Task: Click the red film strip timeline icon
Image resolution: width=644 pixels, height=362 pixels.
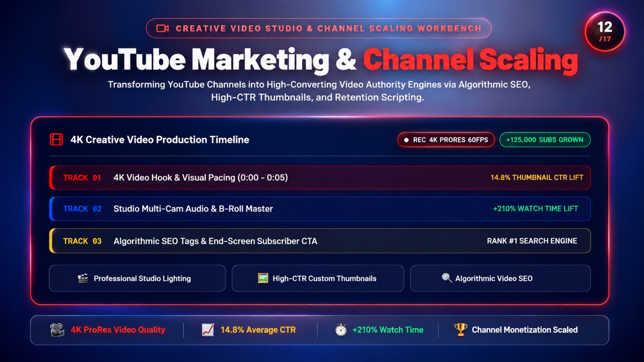Action: 57,139
